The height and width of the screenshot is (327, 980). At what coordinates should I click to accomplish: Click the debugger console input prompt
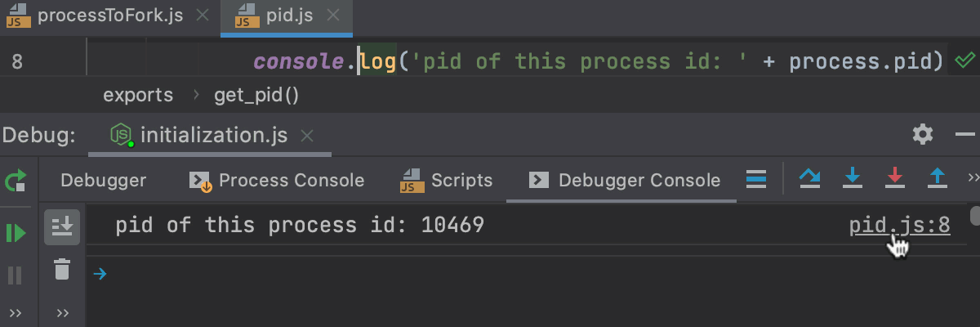(490, 274)
